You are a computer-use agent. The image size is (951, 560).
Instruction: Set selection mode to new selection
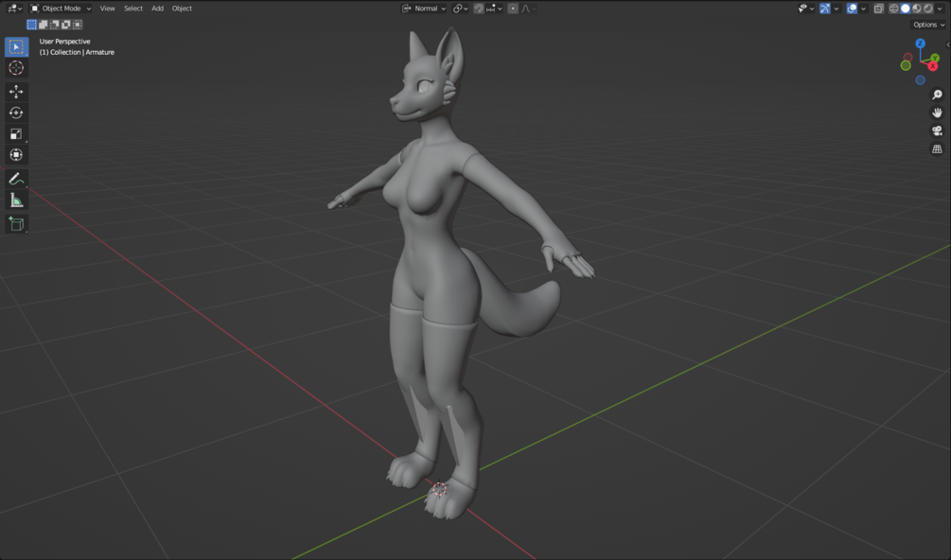coord(31,25)
